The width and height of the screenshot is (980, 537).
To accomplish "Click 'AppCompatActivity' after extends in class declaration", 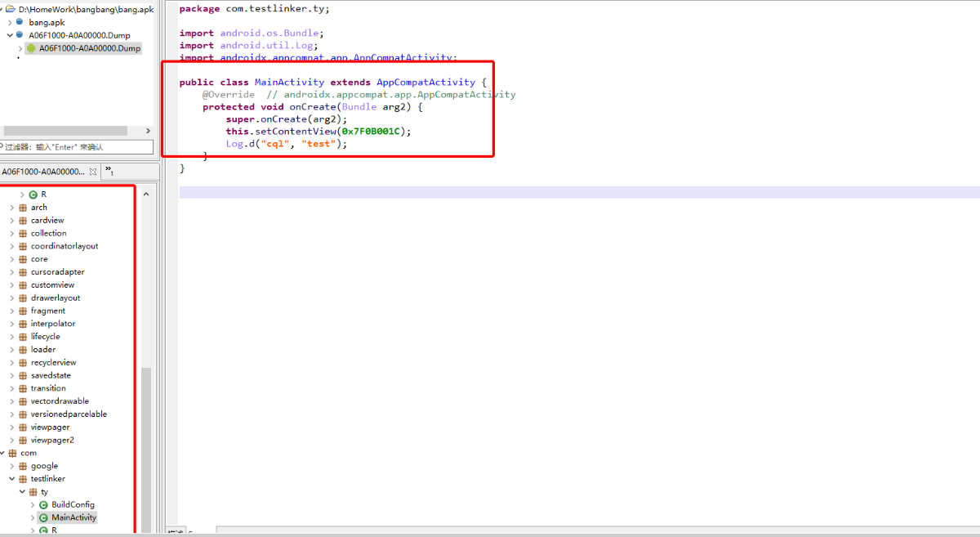I will [425, 83].
